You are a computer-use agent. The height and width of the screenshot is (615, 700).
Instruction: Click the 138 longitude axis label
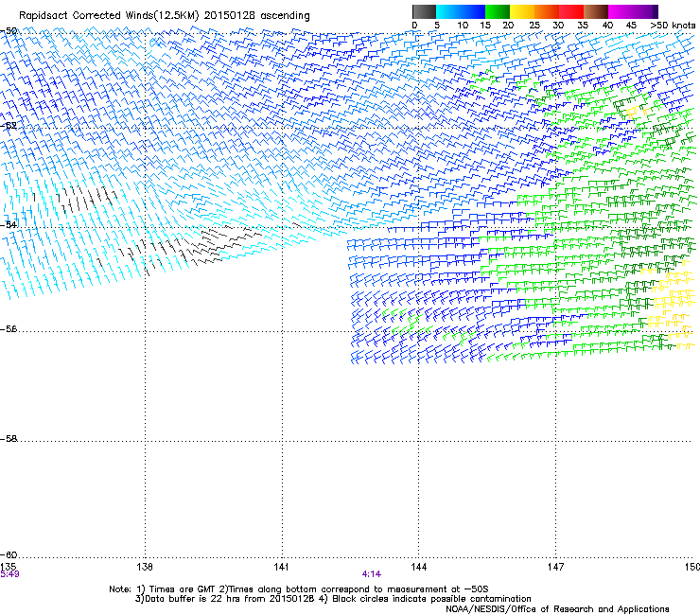click(x=145, y=567)
